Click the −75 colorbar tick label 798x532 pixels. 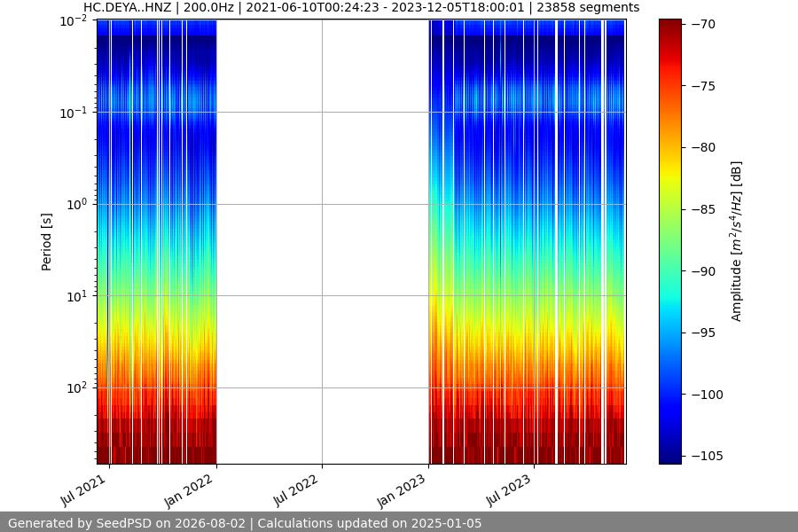pyautogui.click(x=703, y=86)
